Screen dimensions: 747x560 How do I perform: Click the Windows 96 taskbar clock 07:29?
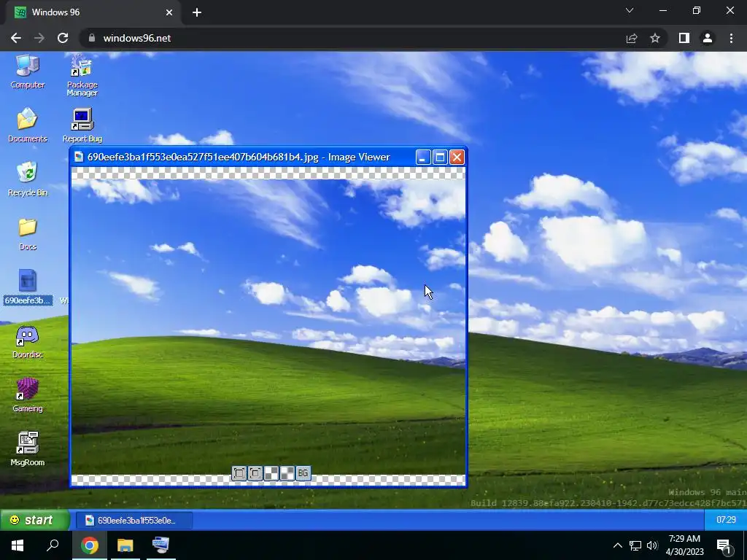[x=726, y=519]
